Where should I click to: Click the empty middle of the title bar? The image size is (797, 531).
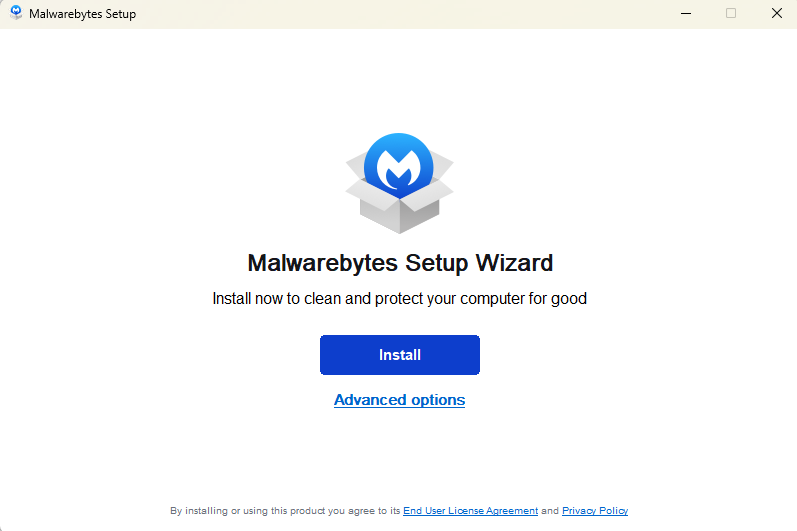pos(400,14)
